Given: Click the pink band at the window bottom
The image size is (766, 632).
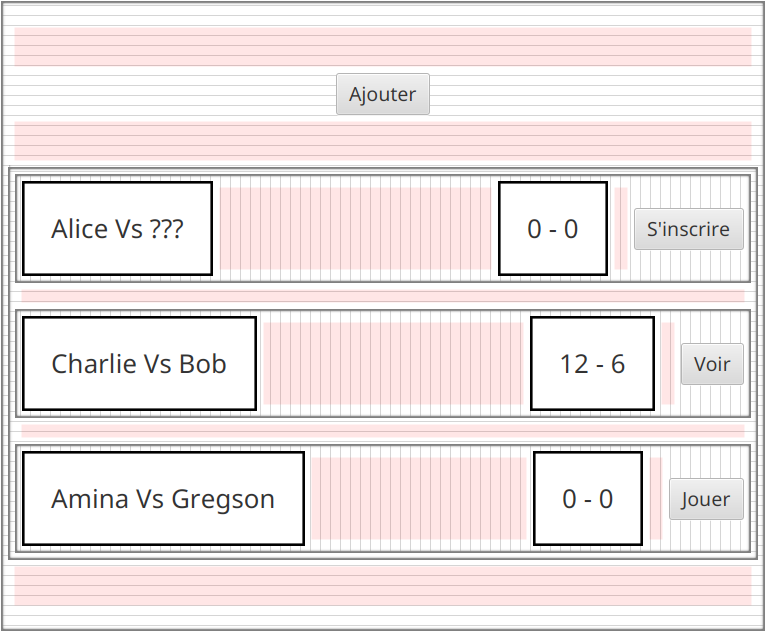Looking at the screenshot, I should (383, 585).
